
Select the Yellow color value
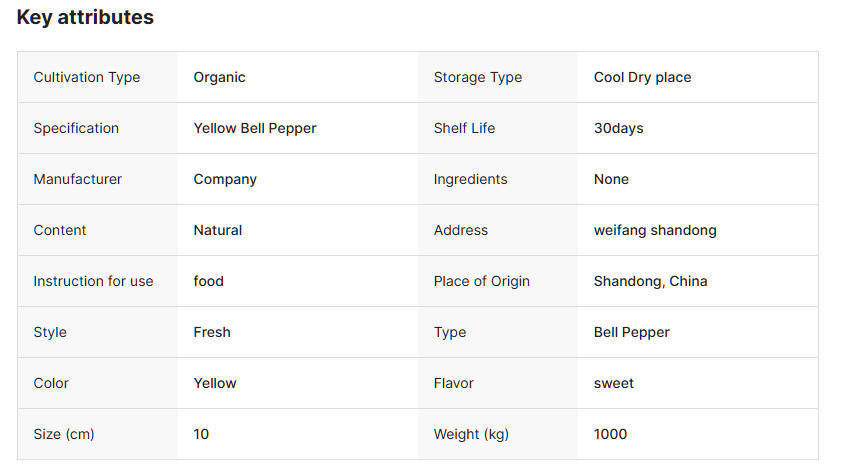pos(215,383)
